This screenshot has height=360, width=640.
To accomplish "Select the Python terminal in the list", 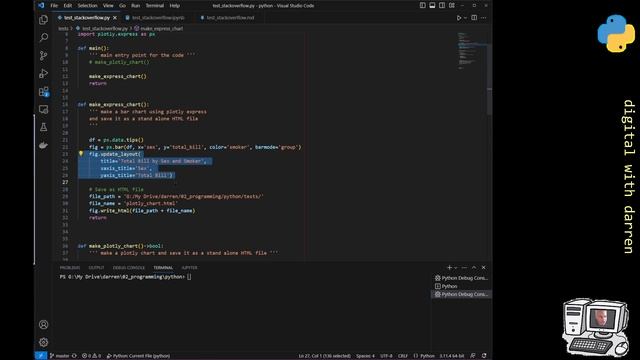I will [x=461, y=286].
